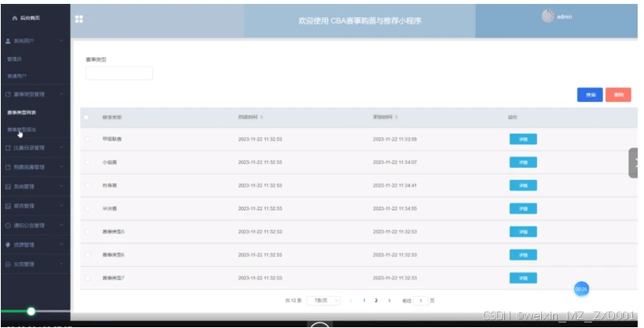Image resolution: width=644 pixels, height=328 pixels.
Task: Click the 2023-11-22 11:33:58 update time
Action: tap(394, 139)
